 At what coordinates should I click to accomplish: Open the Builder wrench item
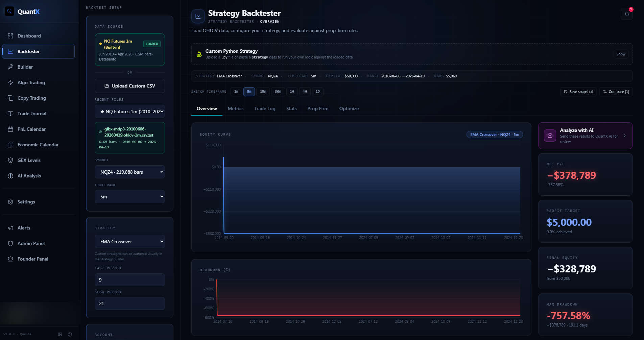[38, 67]
